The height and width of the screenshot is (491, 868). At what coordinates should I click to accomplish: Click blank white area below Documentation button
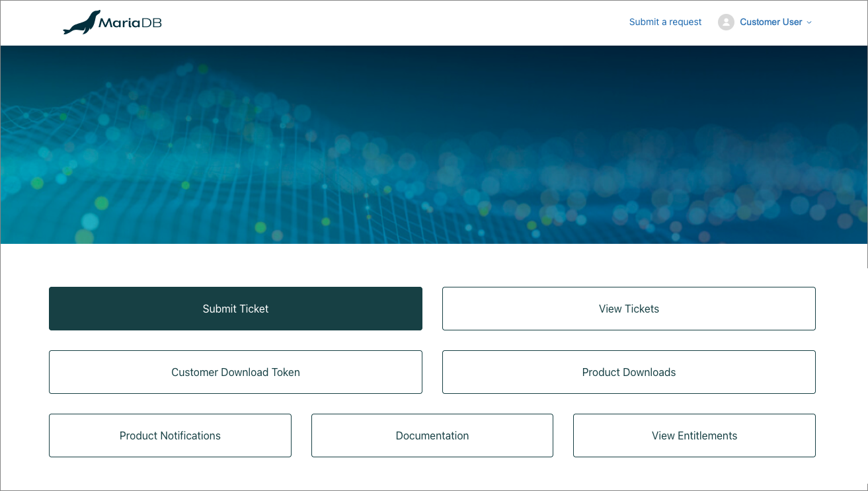pos(432,473)
